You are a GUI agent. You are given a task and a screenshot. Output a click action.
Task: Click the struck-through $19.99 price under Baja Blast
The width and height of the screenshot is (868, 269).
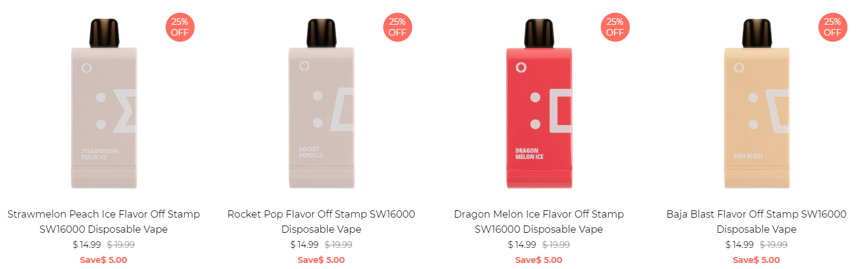coord(774,245)
